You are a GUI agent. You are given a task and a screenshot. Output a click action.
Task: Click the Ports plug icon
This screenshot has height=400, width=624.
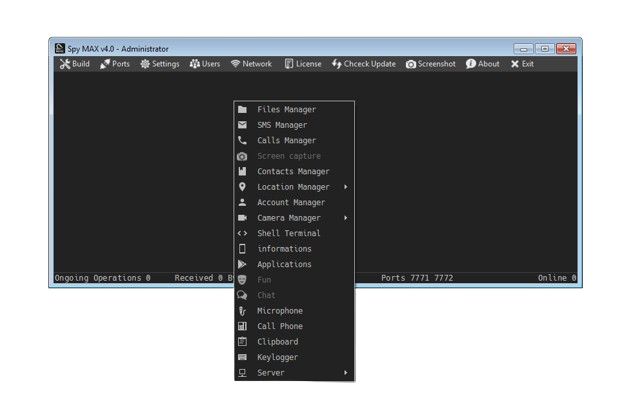point(105,64)
